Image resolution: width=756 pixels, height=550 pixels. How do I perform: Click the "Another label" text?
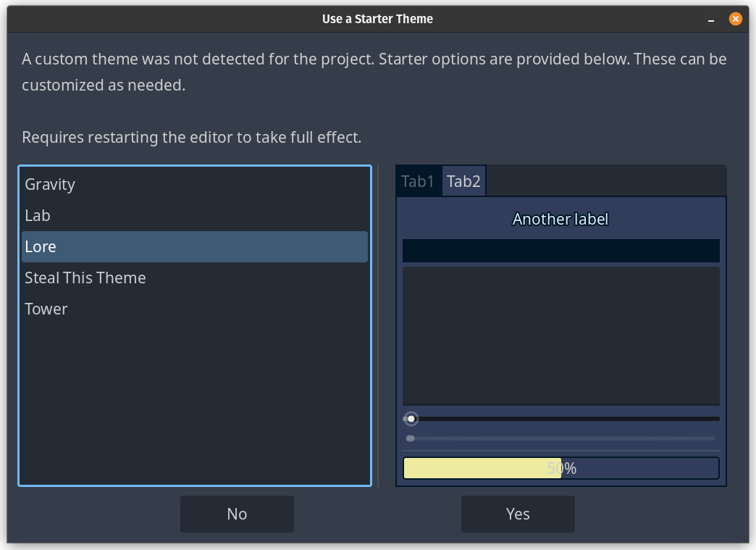coord(560,219)
